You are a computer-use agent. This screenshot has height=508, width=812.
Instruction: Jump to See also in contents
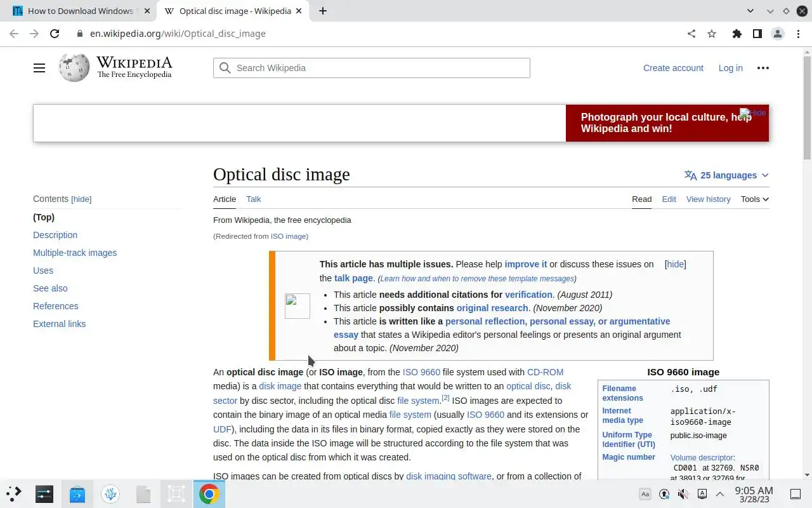point(50,288)
